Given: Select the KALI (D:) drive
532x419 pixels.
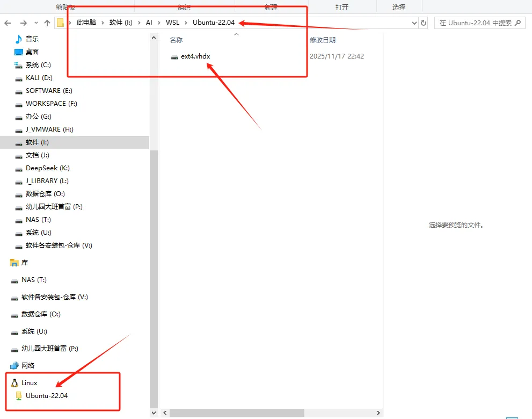Looking at the screenshot, I should click(35, 77).
